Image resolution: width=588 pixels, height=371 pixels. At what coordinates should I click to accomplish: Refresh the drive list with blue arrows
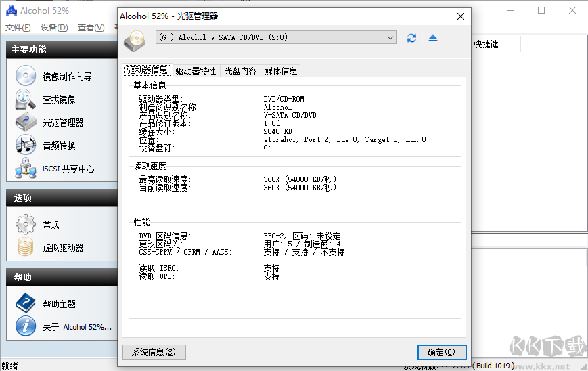point(411,38)
